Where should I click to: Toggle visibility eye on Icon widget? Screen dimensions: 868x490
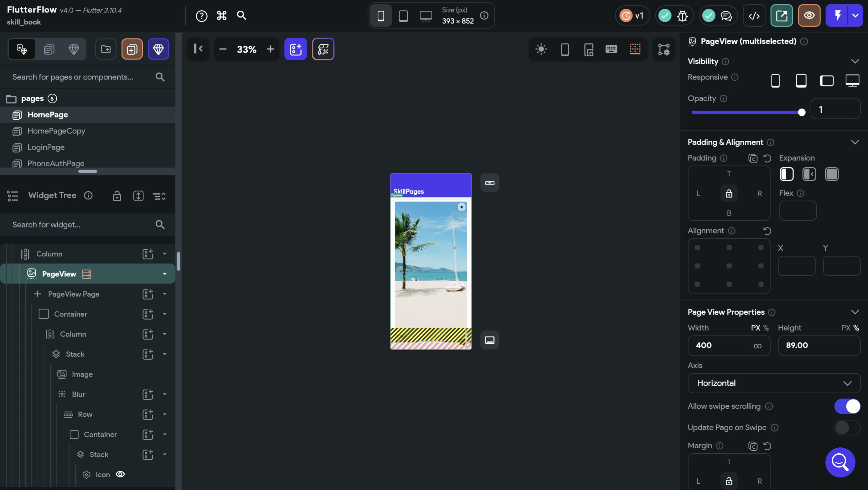click(x=120, y=474)
